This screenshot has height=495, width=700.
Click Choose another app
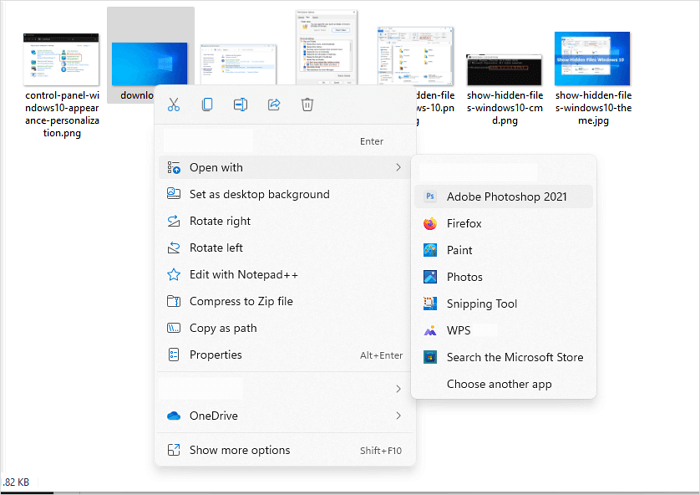coord(498,384)
